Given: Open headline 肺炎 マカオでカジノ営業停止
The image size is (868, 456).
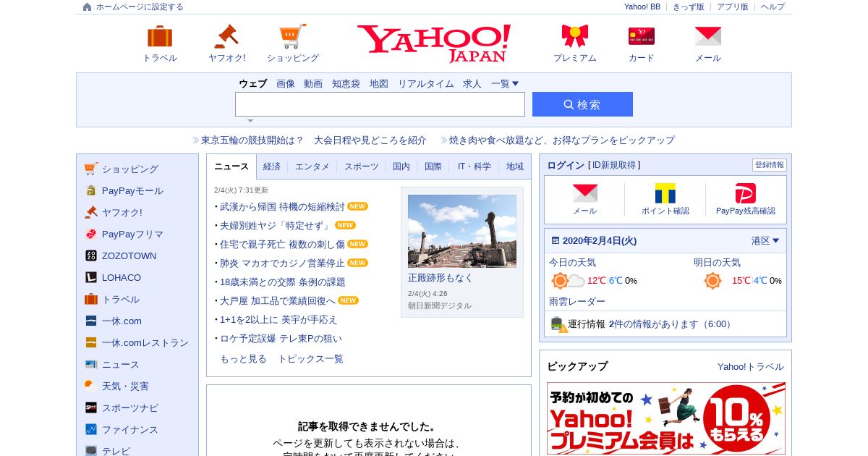Looking at the screenshot, I should click(282, 263).
